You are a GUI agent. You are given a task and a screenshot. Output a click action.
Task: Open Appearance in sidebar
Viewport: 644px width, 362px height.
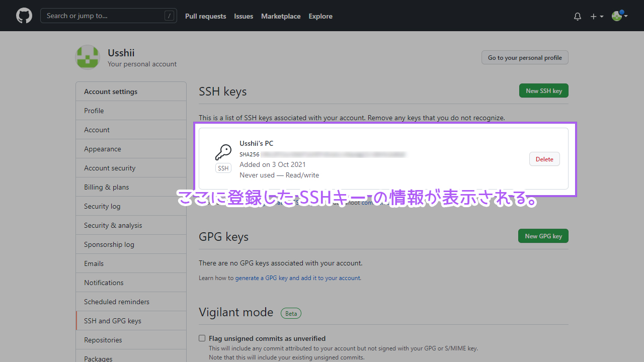pyautogui.click(x=131, y=149)
